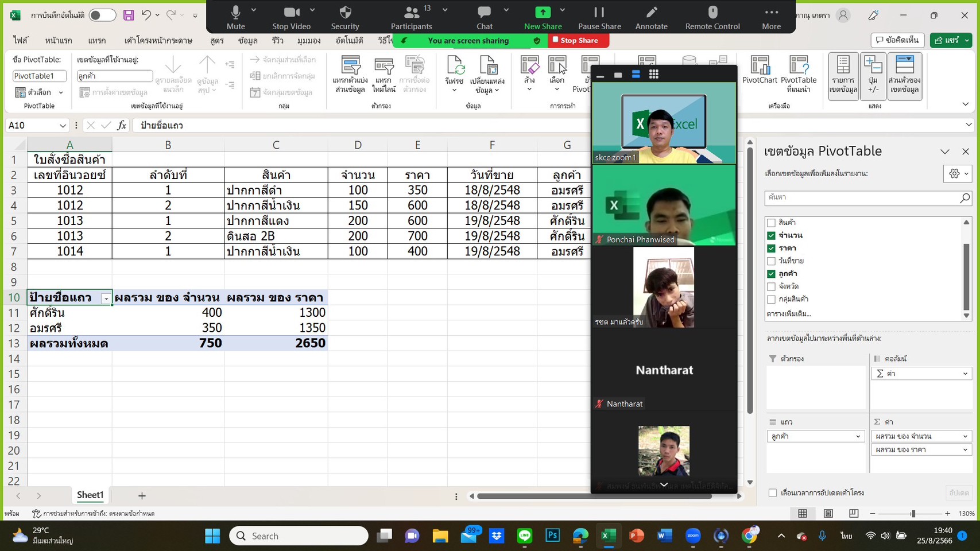980x551 pixels.
Task: Check the สินค้า field checkbox
Action: pos(771,223)
